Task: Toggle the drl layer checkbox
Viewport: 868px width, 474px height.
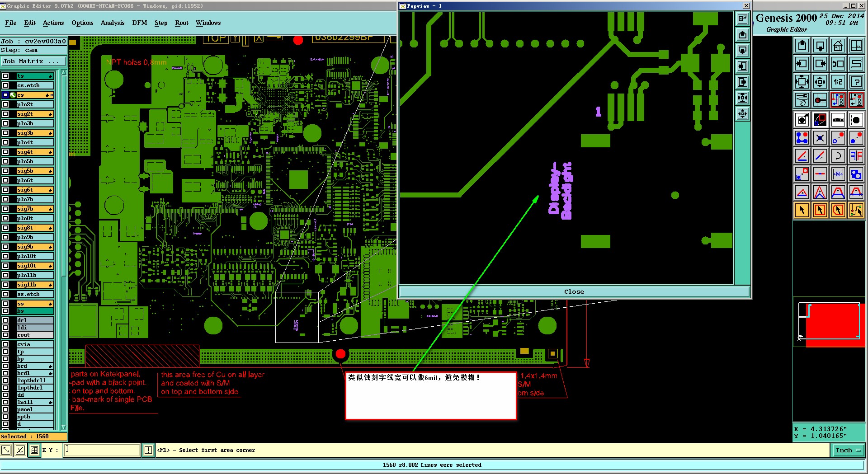Action: coord(5,320)
